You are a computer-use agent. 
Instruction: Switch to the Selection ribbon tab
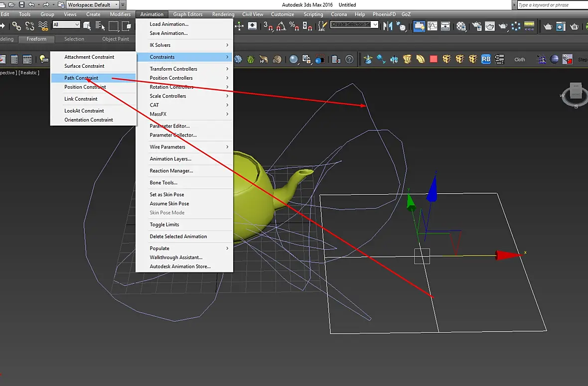pos(74,39)
